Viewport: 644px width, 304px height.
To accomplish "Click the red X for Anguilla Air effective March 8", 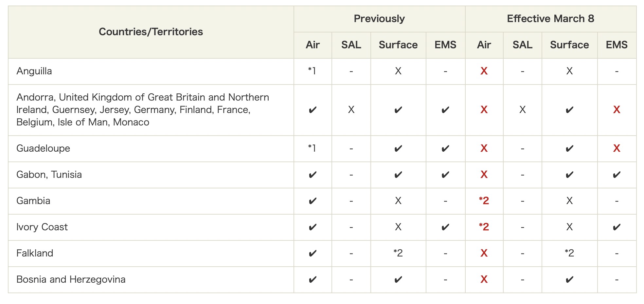I will tap(484, 71).
